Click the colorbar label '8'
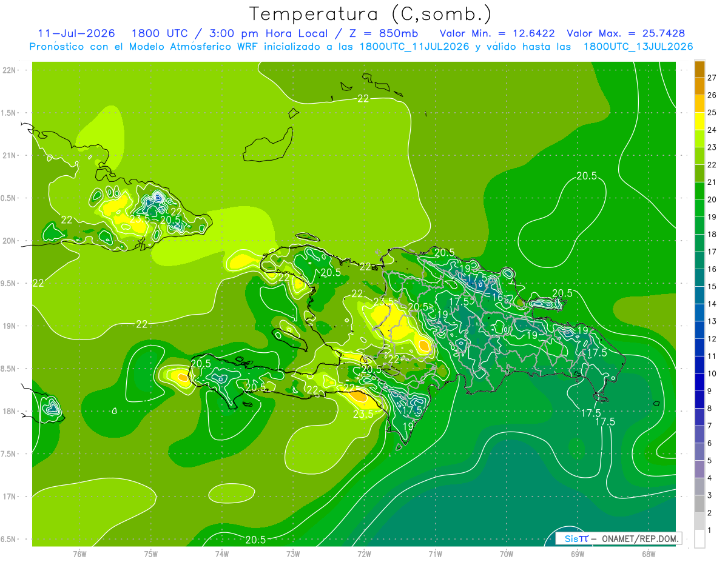This screenshot has width=728, height=562. [710, 408]
